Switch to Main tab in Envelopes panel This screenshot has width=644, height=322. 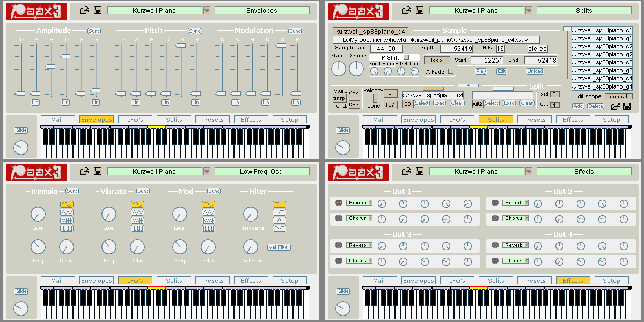[58, 120]
